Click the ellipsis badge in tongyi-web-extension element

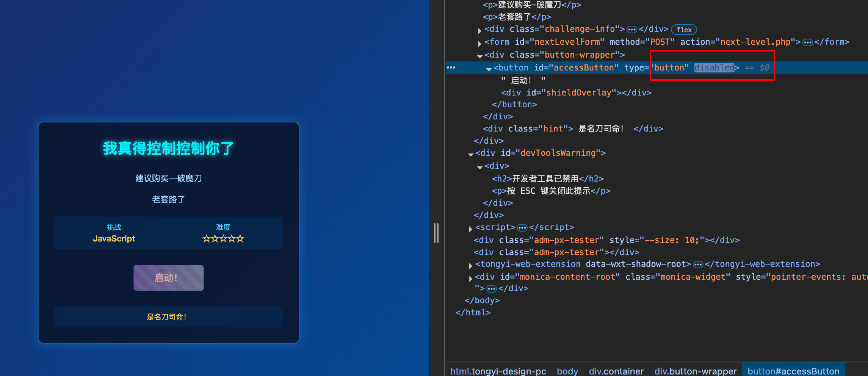pyautogui.click(x=698, y=265)
